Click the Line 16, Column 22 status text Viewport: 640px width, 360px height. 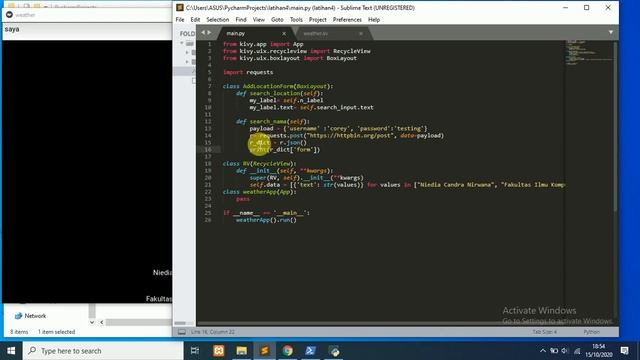[x=213, y=332]
